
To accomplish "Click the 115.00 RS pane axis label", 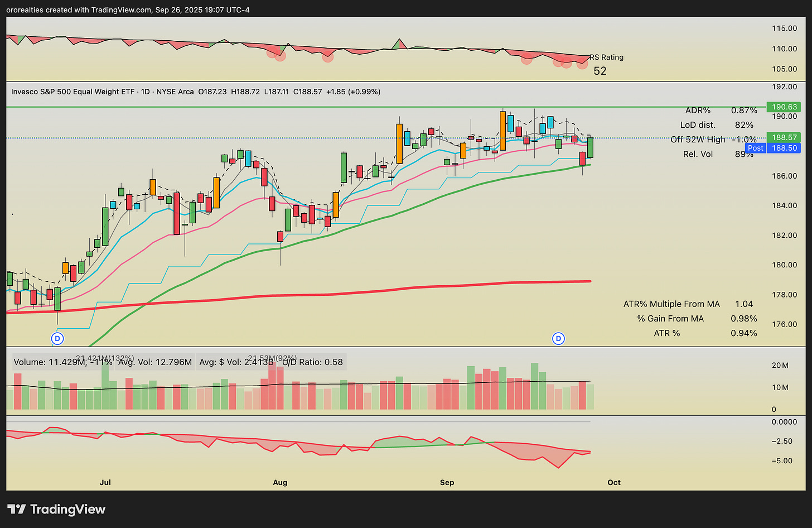I will (784, 28).
